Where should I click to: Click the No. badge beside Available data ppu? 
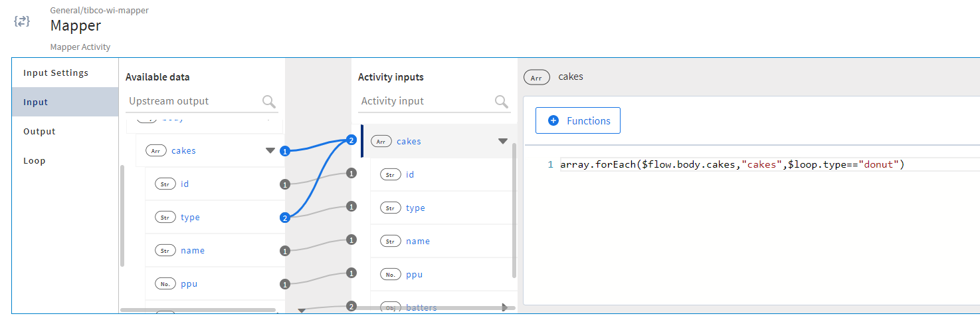(x=165, y=283)
